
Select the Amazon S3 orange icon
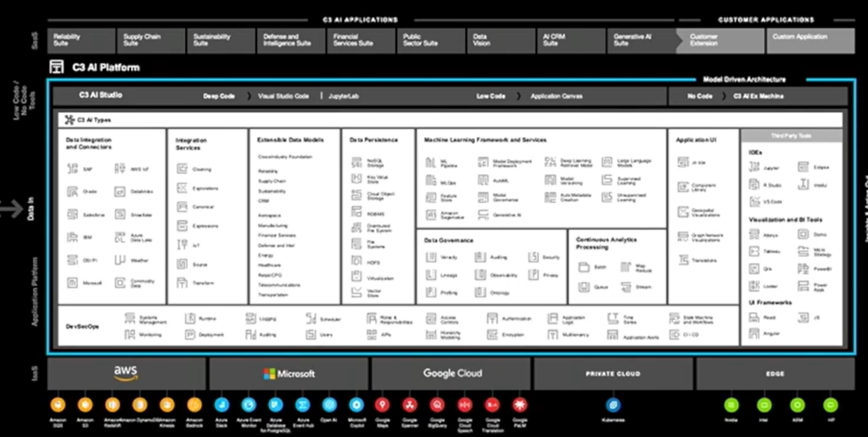84,404
